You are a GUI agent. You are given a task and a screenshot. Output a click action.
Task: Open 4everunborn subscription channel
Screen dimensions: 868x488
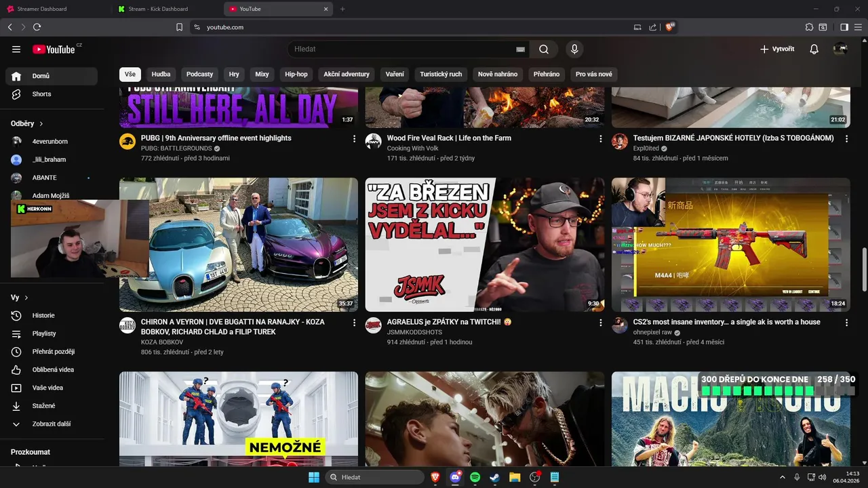52,142
